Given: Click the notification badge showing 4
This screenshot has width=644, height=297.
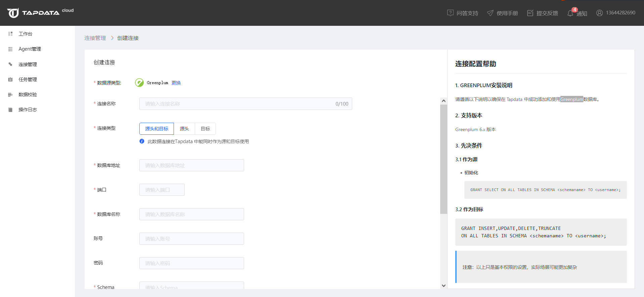Looking at the screenshot, I should tap(575, 9).
